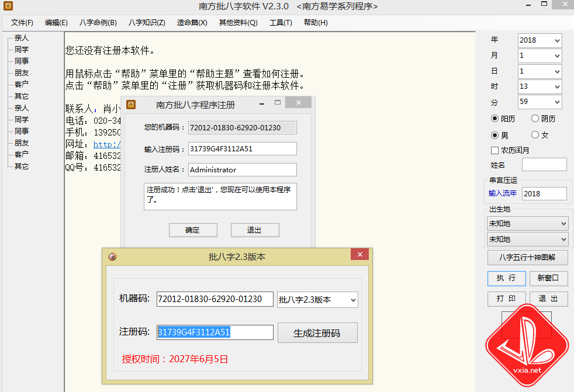Image resolution: width=574 pixels, height=392 pixels.
Task: Click the 输入注册码 text field
Action: tap(242, 149)
